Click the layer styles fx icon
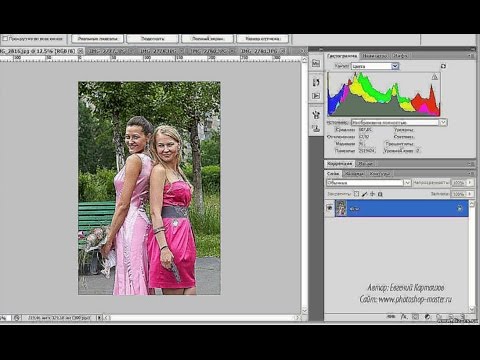This screenshot has width=480, height=360. coord(404,316)
